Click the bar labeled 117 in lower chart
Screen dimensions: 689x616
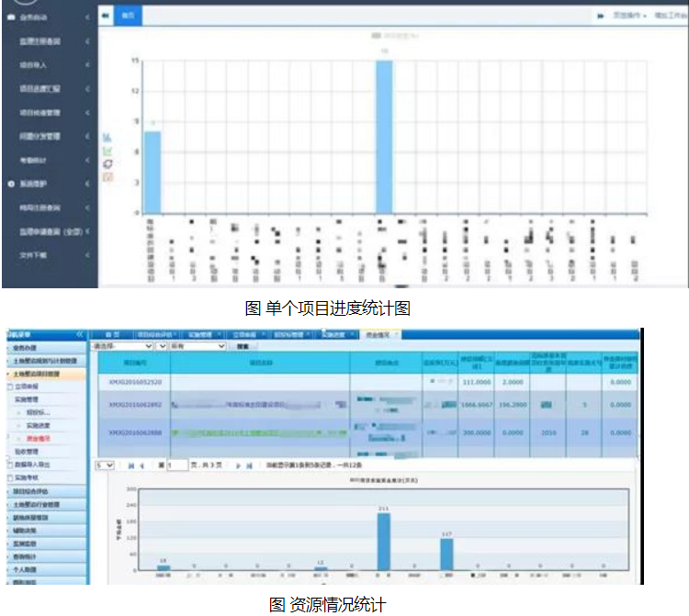[446, 554]
